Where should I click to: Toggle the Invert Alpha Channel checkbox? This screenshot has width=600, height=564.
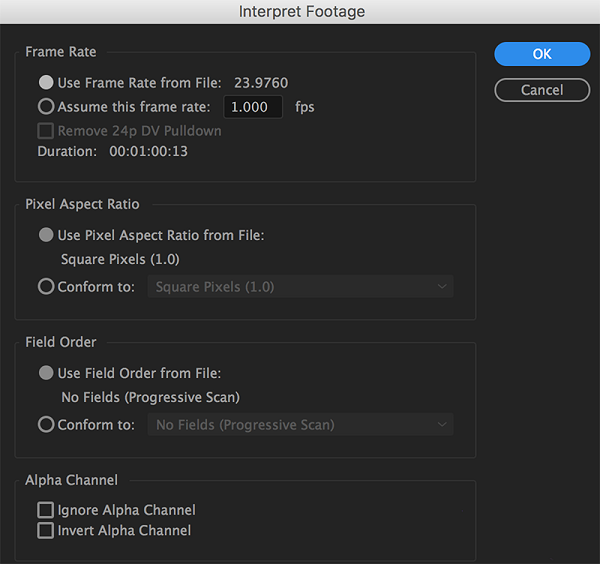coord(46,531)
